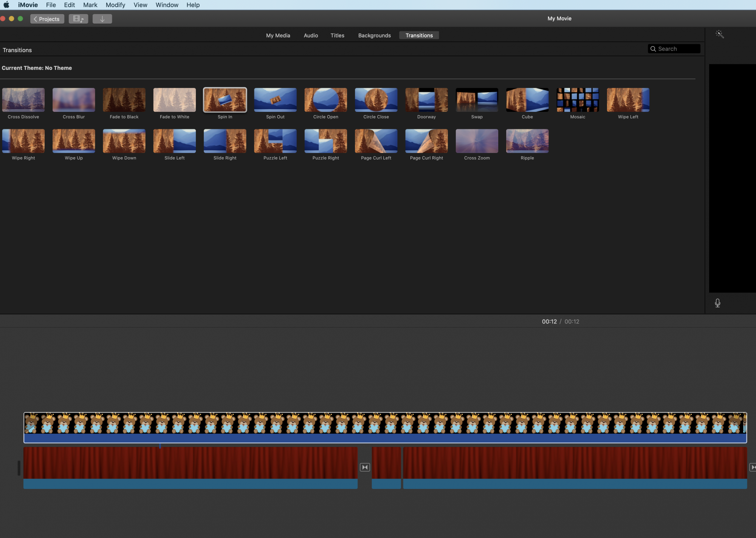756x538 pixels.
Task: Select the Spin In transition
Action: pyautogui.click(x=225, y=100)
